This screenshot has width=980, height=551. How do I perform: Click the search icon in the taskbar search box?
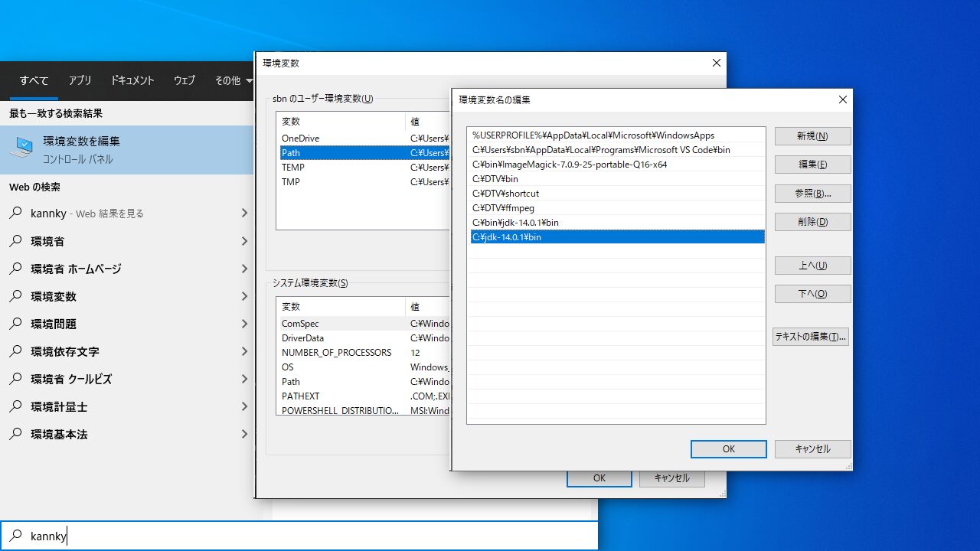click(15, 536)
